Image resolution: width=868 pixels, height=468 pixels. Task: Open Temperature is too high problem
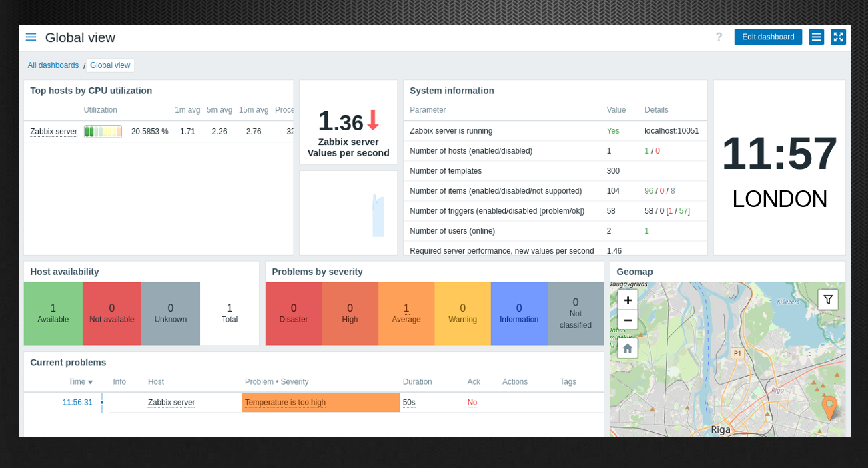285,403
